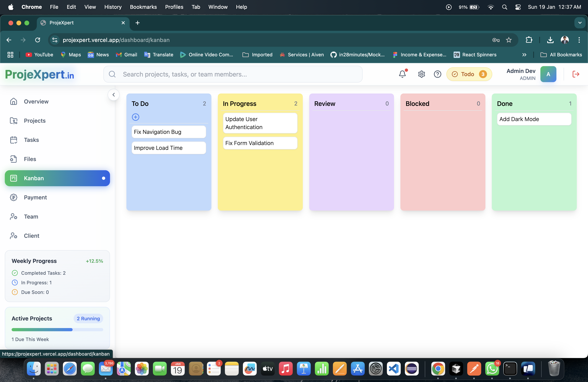Open the Gmail bookmark

(x=126, y=55)
